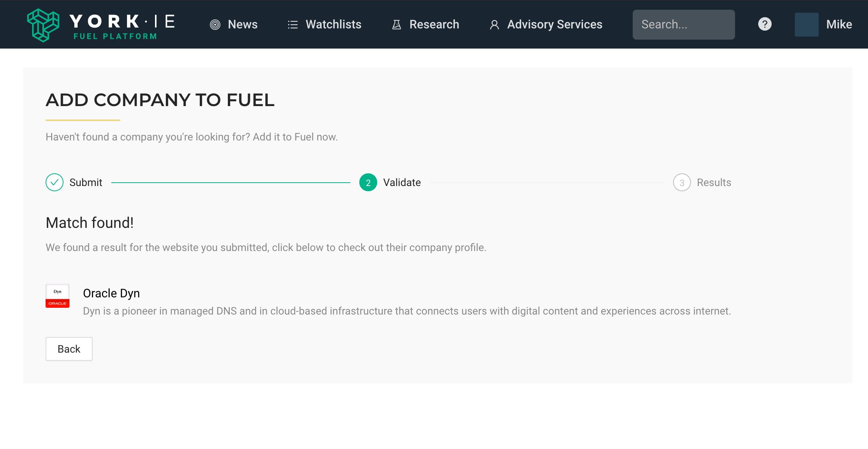
Task: Click the 'Haven't found a company' subtitle text
Action: 192,137
